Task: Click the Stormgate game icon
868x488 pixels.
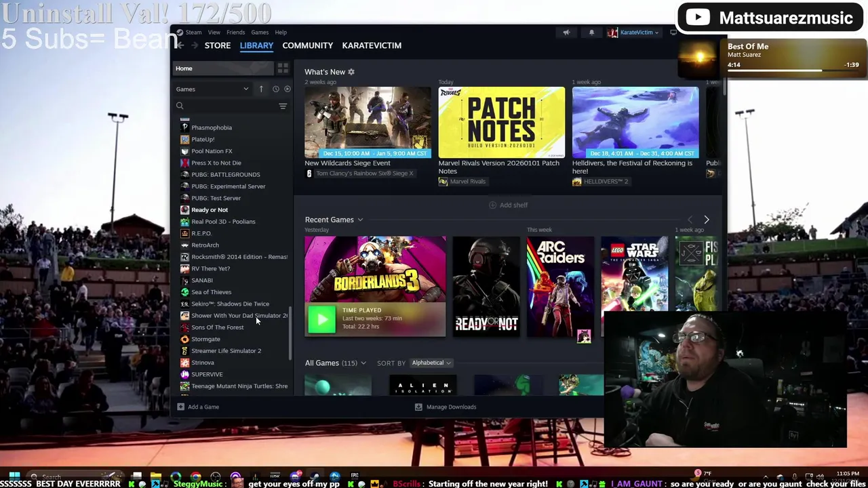Action: pyautogui.click(x=184, y=339)
